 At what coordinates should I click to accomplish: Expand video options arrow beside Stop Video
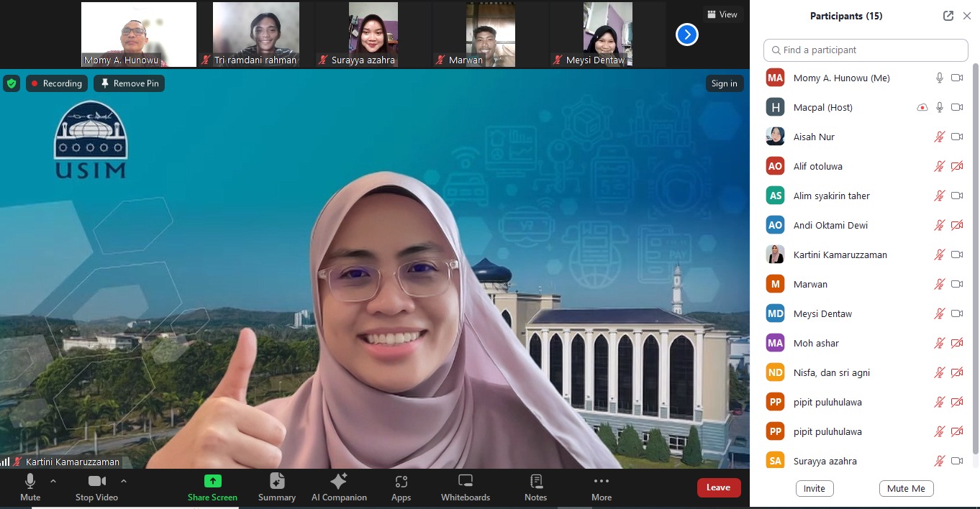123,480
